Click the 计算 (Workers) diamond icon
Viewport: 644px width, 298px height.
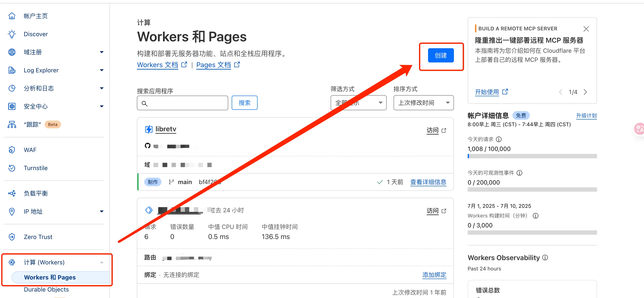click(x=12, y=262)
